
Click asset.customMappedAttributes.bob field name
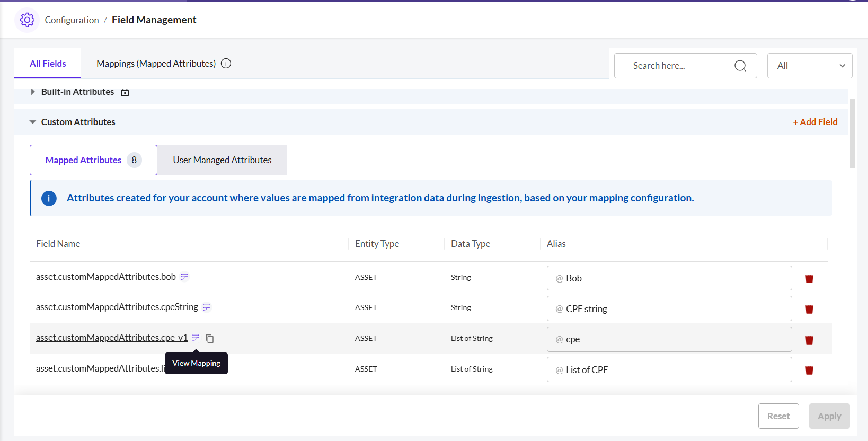[x=106, y=277]
